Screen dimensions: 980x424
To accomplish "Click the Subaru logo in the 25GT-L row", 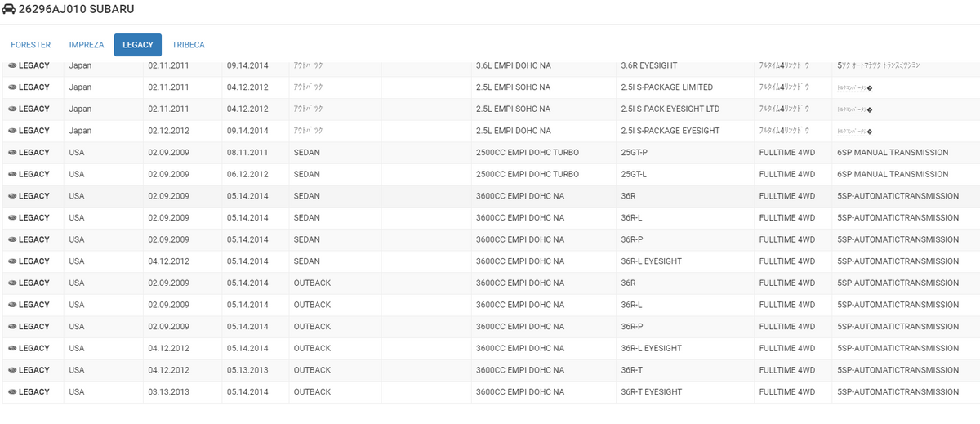I will tap(12, 174).
